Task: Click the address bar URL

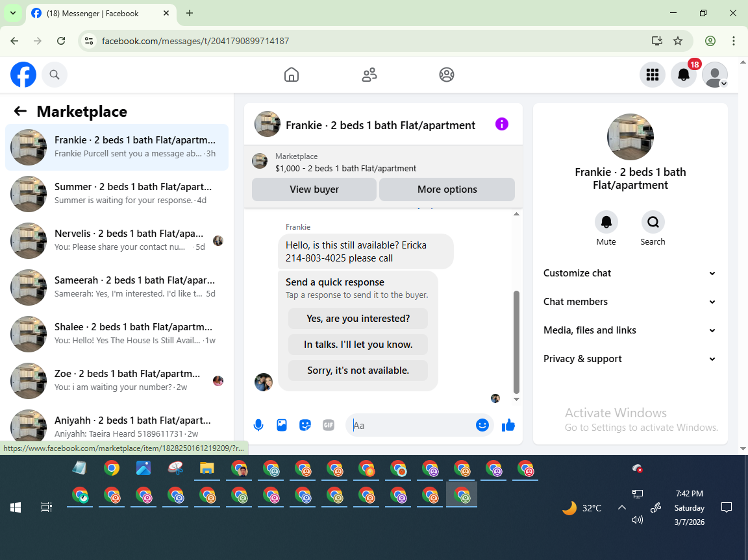Action: (195, 41)
